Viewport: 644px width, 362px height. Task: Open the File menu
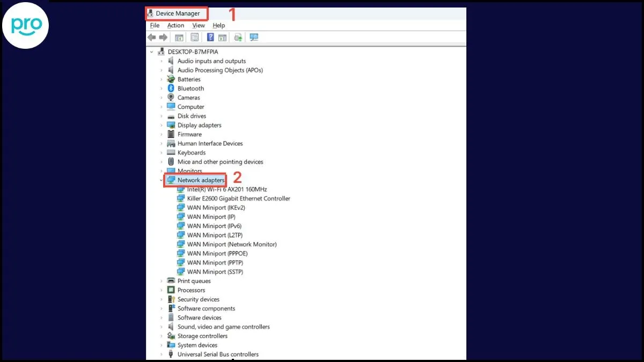click(x=155, y=25)
